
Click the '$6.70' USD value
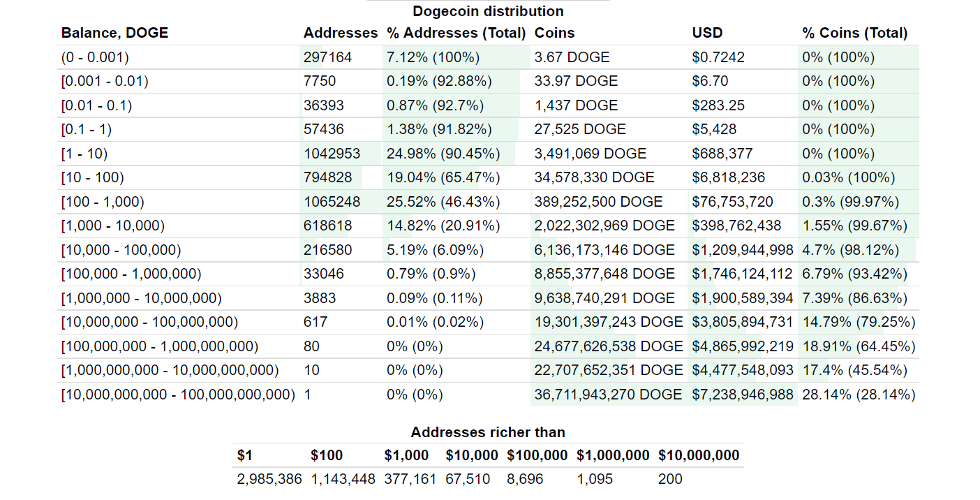[711, 81]
